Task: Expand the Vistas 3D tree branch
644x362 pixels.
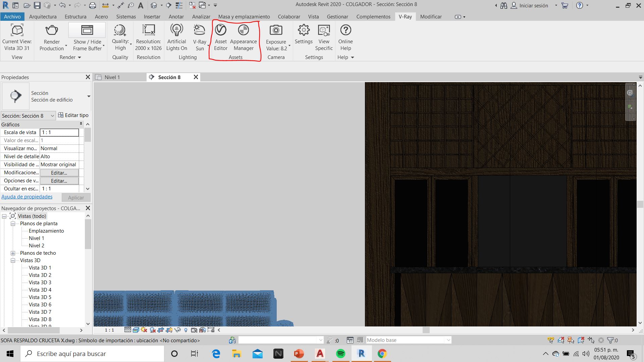Action: 12,260
